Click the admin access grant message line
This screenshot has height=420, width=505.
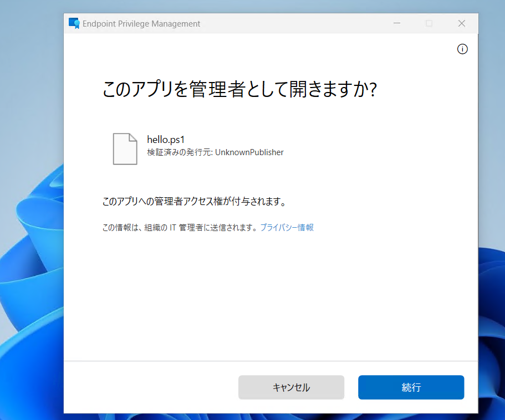[193, 202]
